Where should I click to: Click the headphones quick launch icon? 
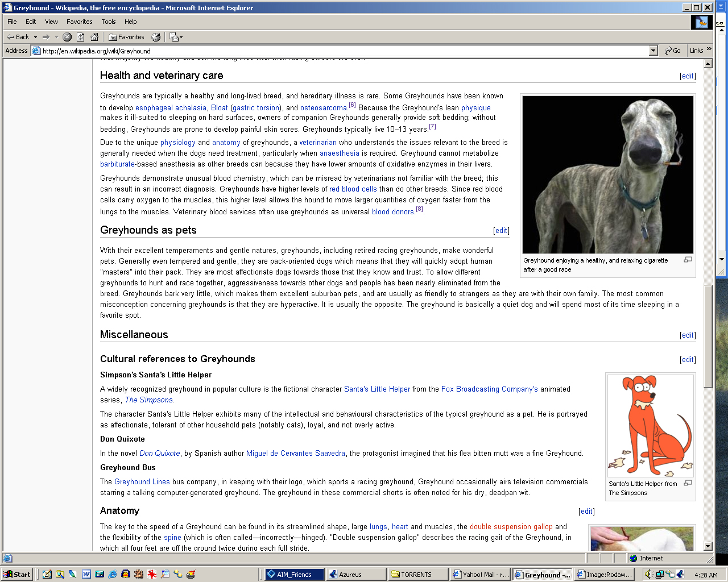tap(126, 574)
